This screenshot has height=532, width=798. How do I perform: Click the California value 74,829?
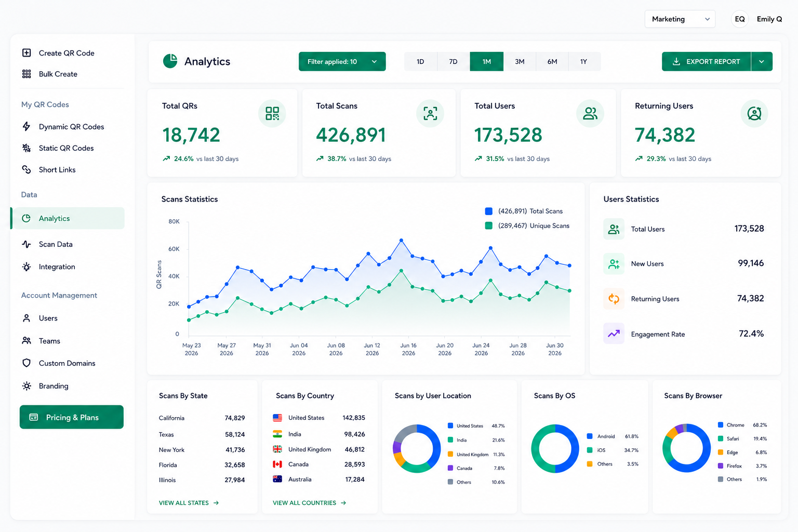(235, 418)
